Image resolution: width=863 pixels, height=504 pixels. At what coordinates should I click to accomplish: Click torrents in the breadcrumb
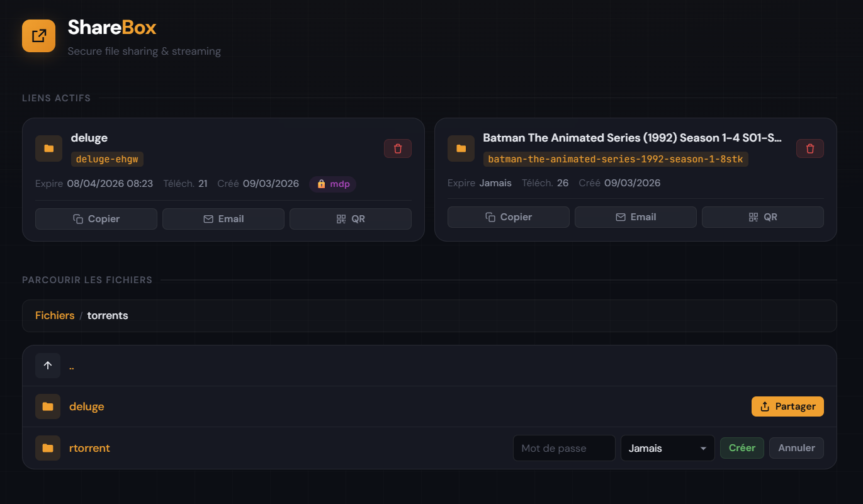click(x=108, y=315)
